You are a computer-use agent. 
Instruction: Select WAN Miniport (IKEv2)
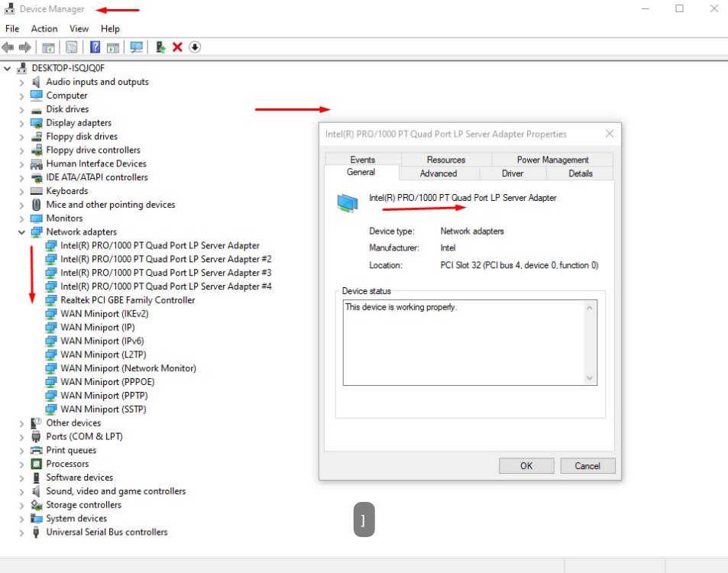pos(105,314)
